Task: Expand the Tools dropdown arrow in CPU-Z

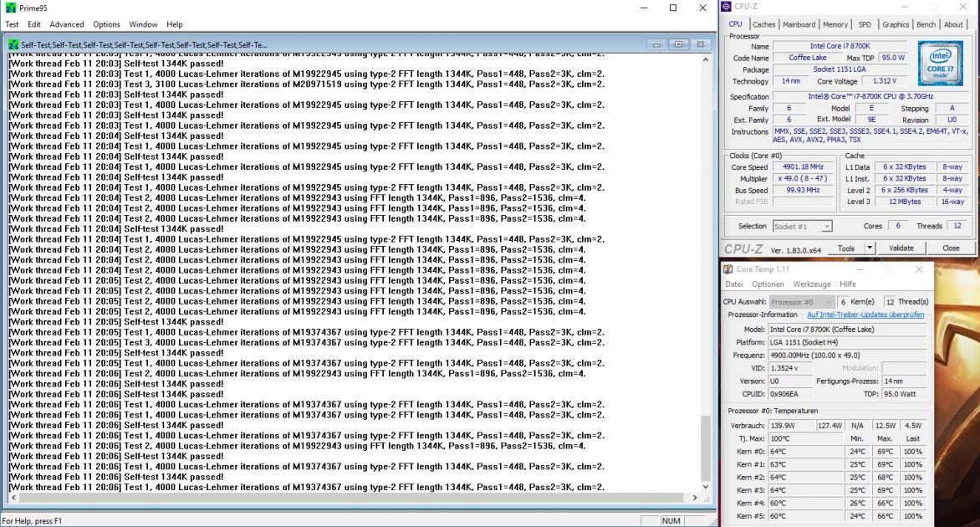Action: pyautogui.click(x=870, y=248)
